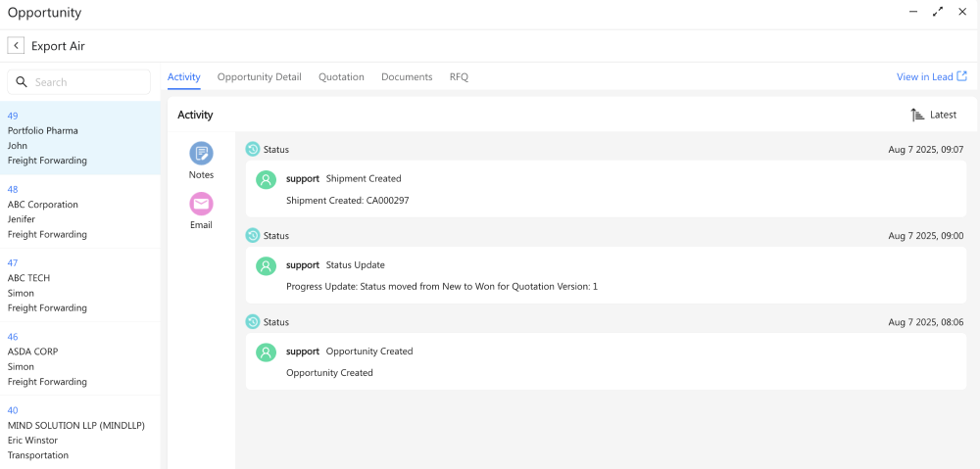Click the Notes icon in Activity panel

201,153
